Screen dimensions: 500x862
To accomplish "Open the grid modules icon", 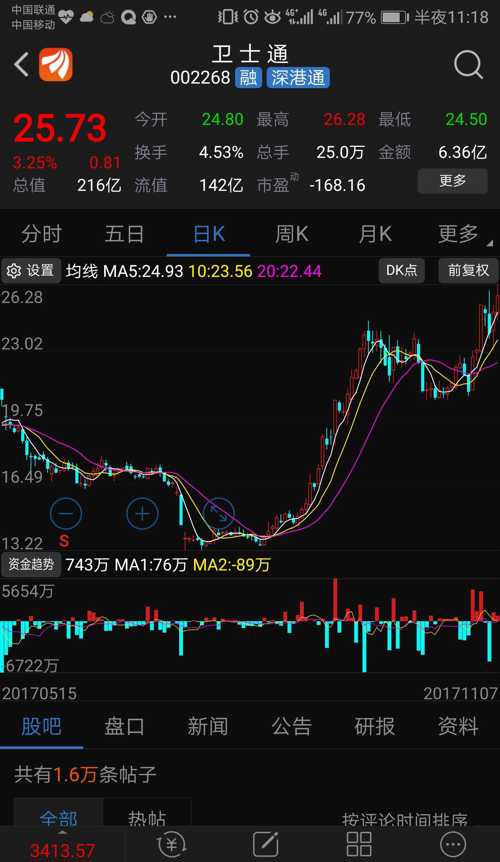I will click(x=359, y=843).
